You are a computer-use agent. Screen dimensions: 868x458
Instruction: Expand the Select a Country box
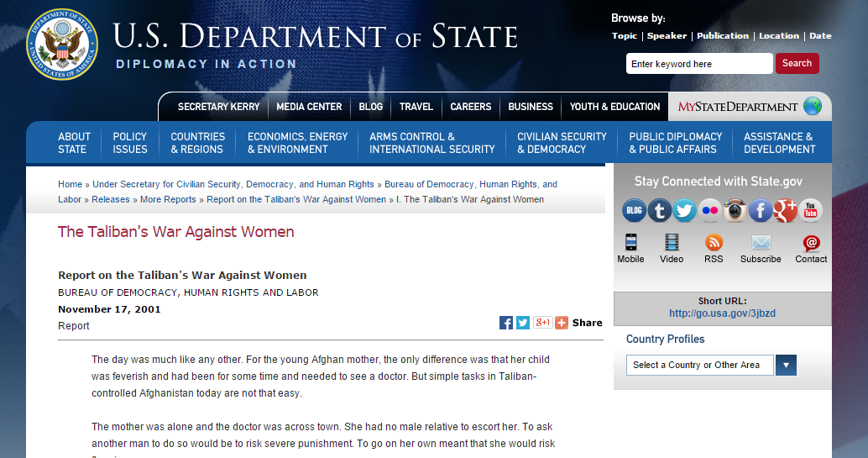pos(699,365)
